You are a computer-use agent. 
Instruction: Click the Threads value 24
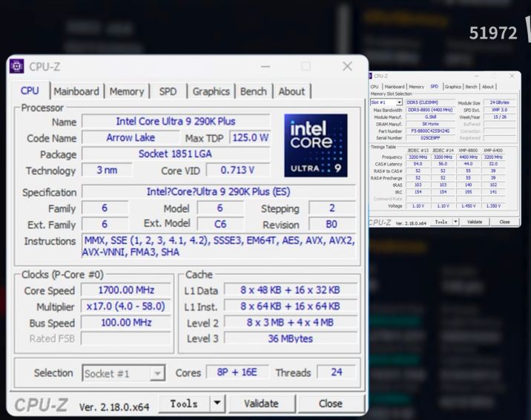coord(336,373)
